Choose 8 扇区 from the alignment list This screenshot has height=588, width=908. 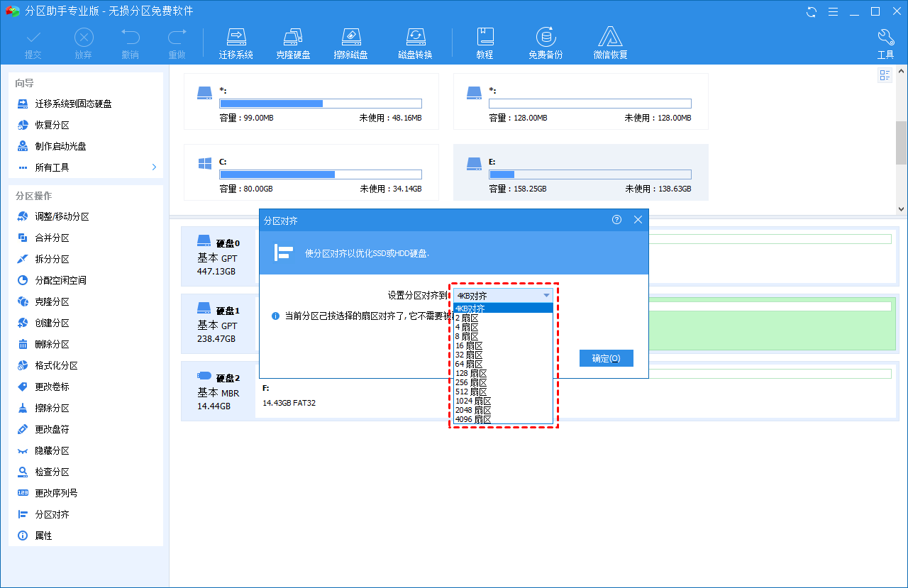click(503, 336)
